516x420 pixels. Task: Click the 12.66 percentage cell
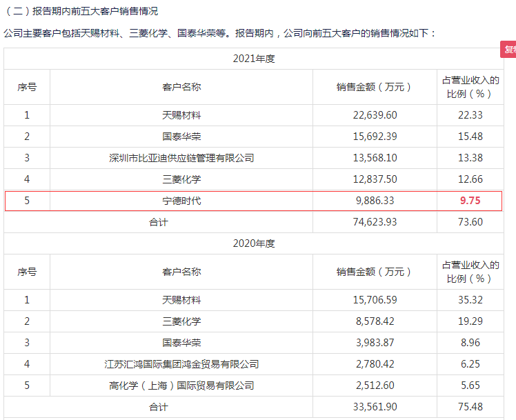tap(470, 179)
